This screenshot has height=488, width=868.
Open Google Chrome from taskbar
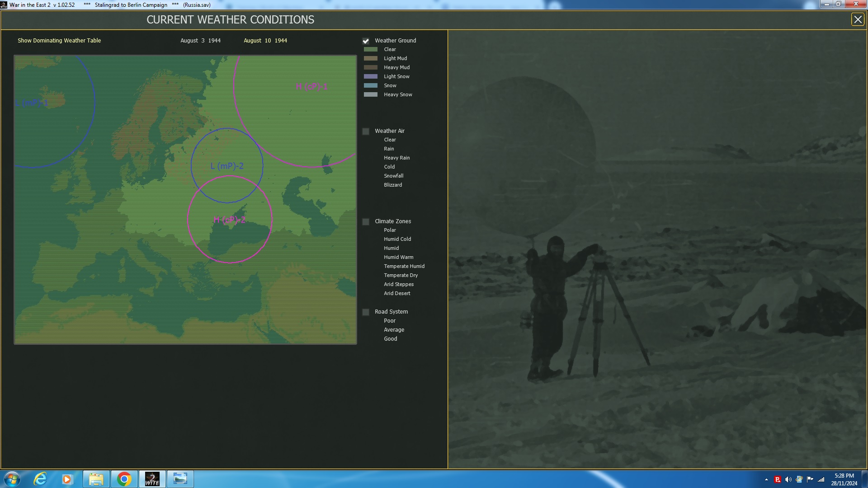click(x=124, y=479)
